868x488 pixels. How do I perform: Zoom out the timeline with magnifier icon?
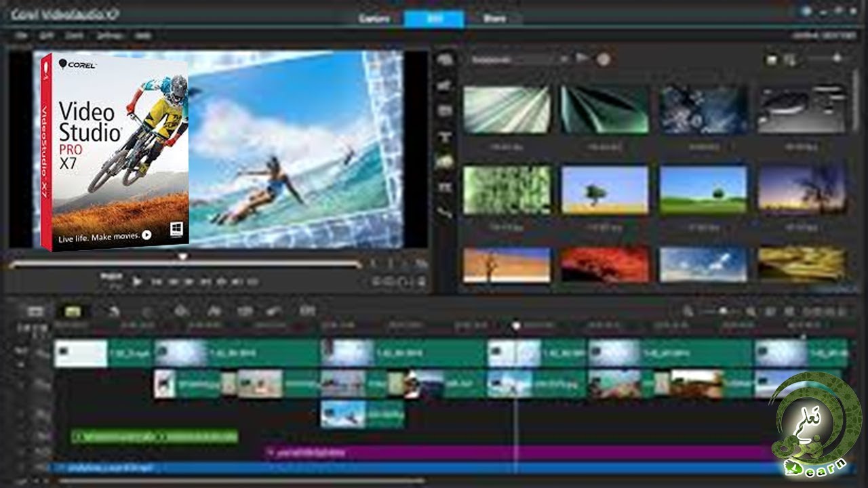coord(688,311)
